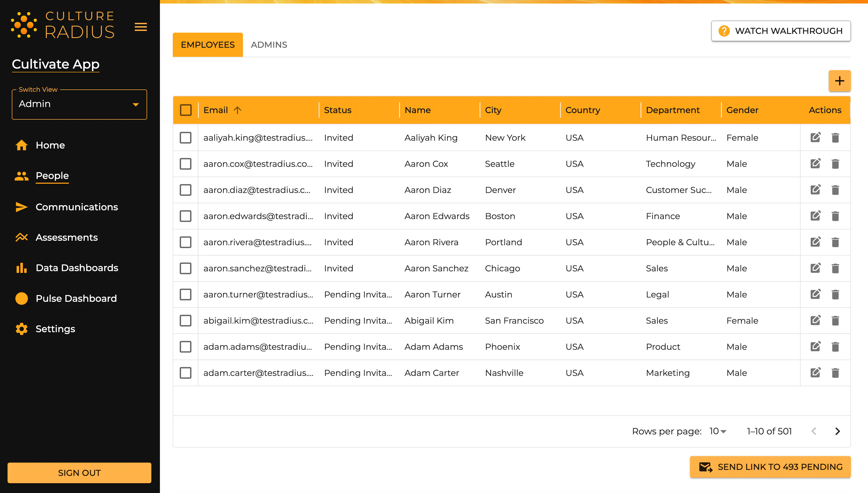Click edit pencil for Aaron Turner
The width and height of the screenshot is (868, 493).
point(815,294)
